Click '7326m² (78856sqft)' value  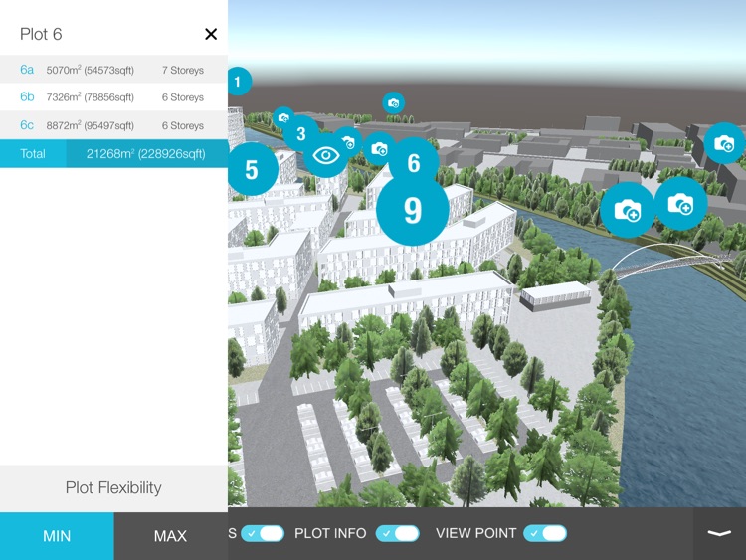coord(90,97)
